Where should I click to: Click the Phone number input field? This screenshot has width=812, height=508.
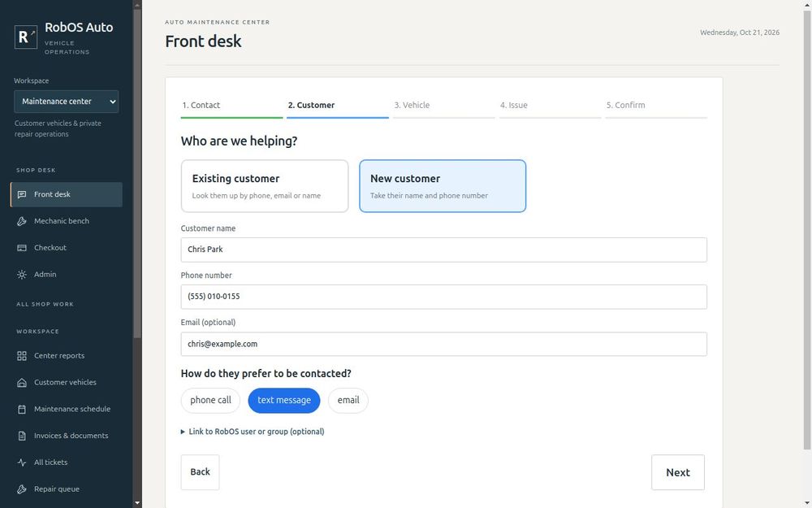pyautogui.click(x=444, y=297)
